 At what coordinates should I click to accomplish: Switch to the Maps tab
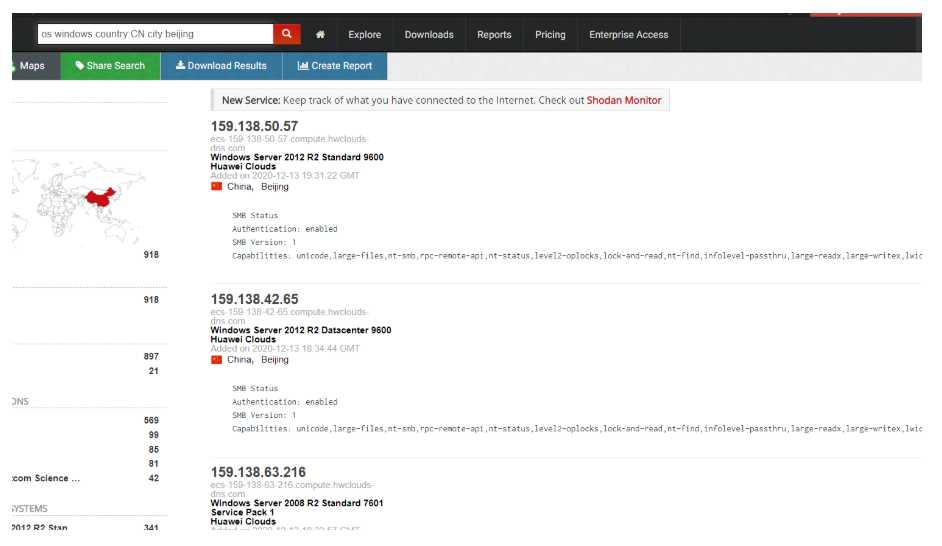[36, 66]
